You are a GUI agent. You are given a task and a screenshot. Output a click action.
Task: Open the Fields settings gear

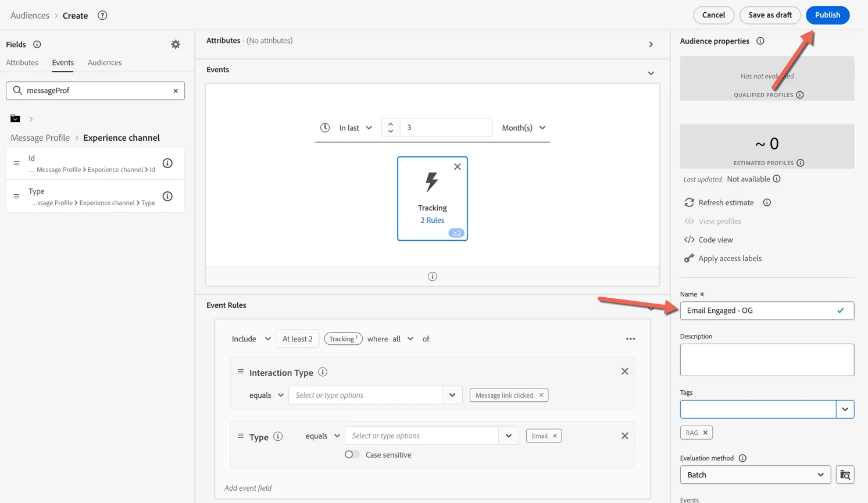(x=176, y=44)
